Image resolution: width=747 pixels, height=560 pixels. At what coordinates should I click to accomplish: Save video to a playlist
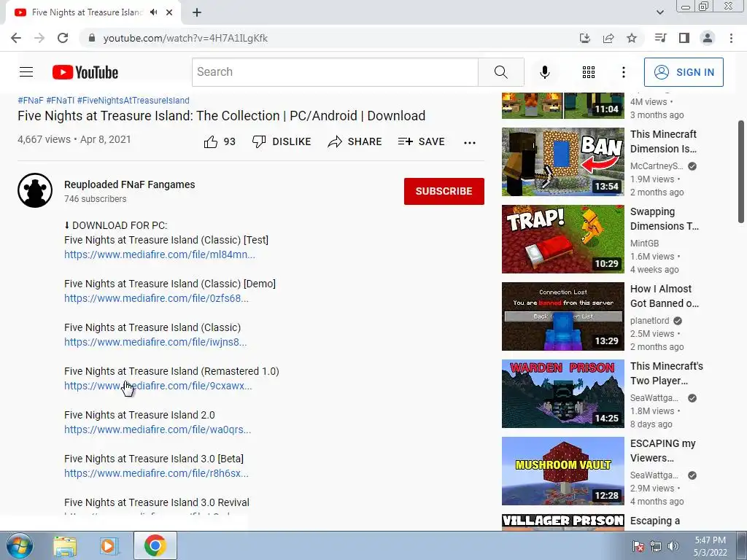421,141
